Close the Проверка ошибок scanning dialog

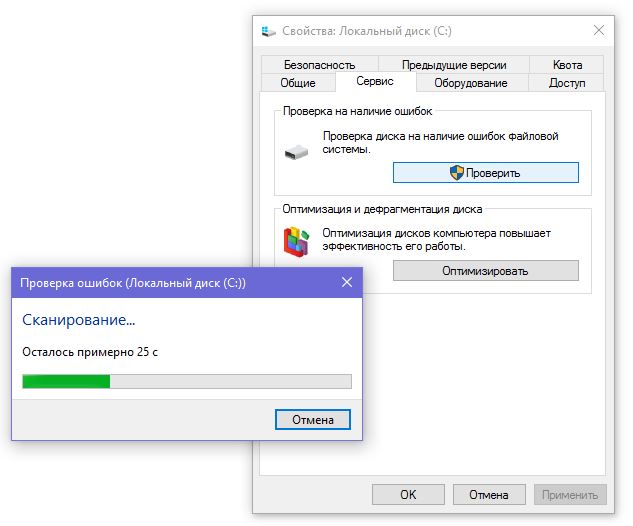(347, 282)
